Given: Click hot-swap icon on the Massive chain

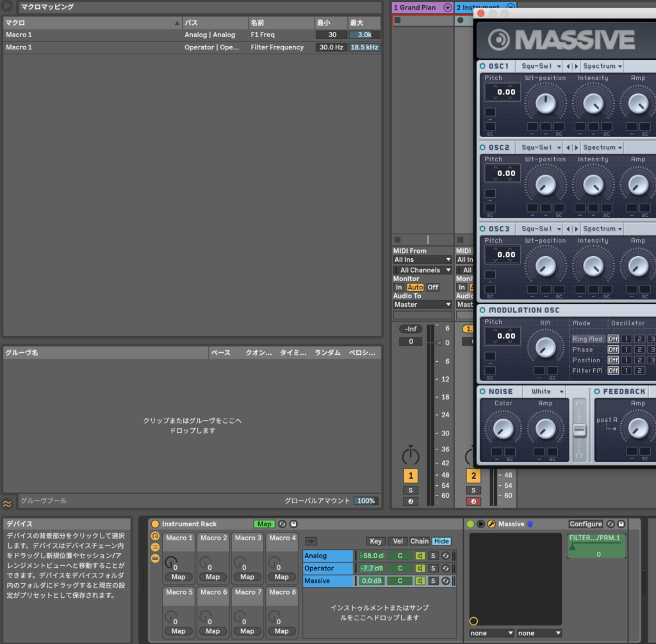Looking at the screenshot, I should pyautogui.click(x=445, y=581).
